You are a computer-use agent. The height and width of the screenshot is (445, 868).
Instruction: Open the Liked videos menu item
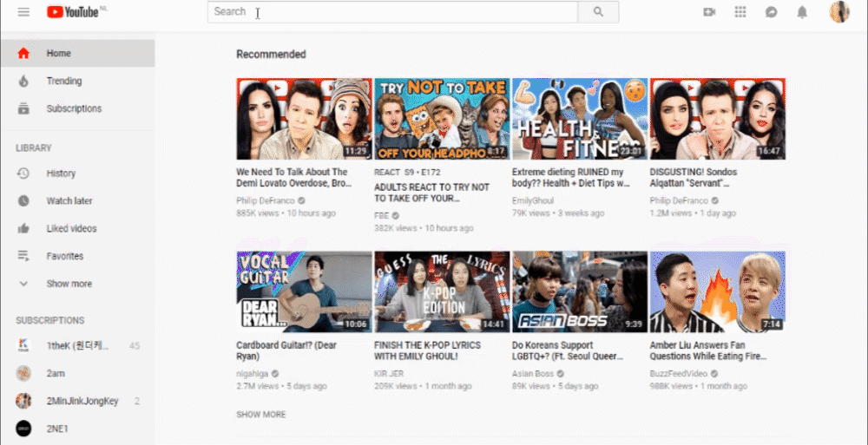tap(77, 229)
